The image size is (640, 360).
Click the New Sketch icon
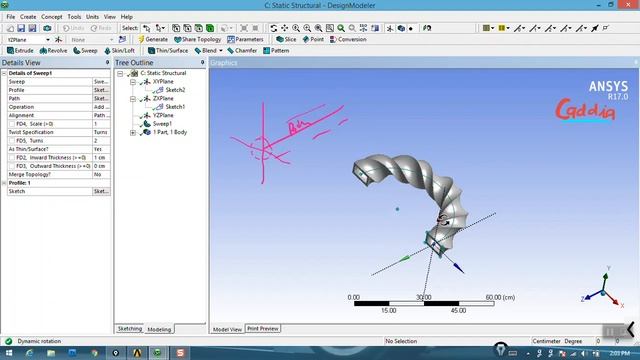(x=122, y=40)
